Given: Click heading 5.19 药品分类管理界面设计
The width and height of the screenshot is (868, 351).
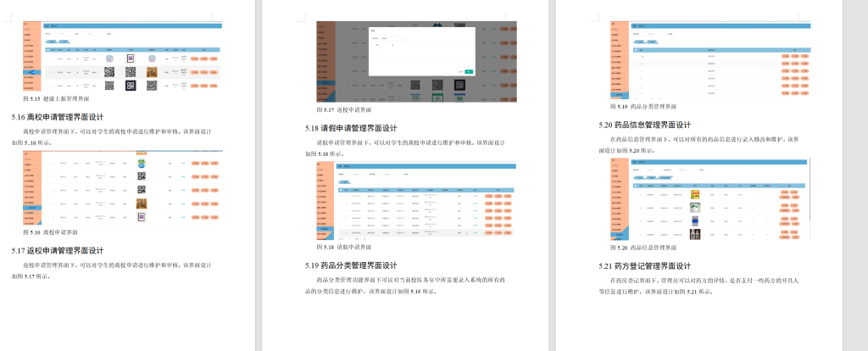Looking at the screenshot, I should pos(351,265).
